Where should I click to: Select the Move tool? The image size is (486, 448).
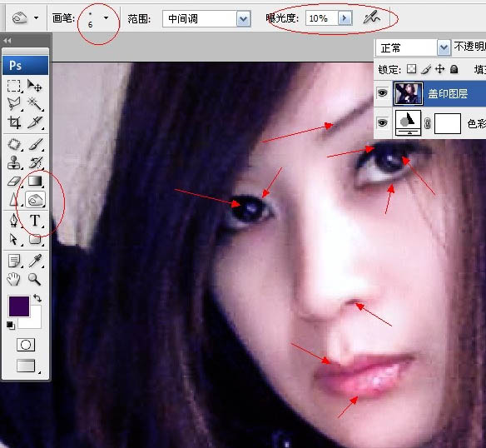(x=35, y=86)
